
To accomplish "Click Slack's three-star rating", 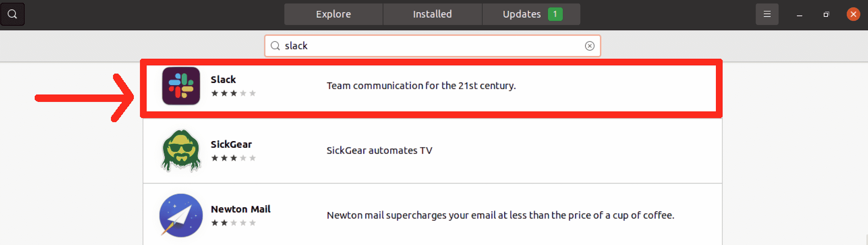I will pyautogui.click(x=234, y=93).
